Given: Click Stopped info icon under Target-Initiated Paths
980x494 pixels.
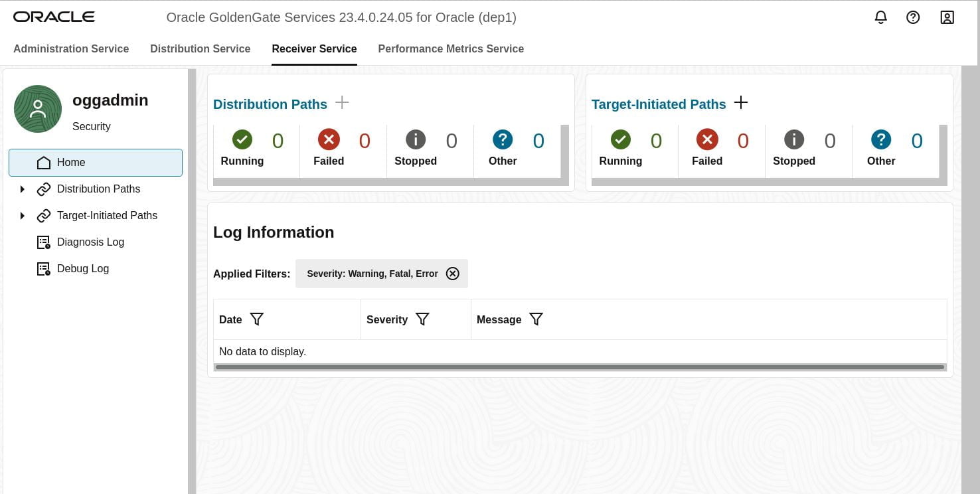Looking at the screenshot, I should point(794,139).
